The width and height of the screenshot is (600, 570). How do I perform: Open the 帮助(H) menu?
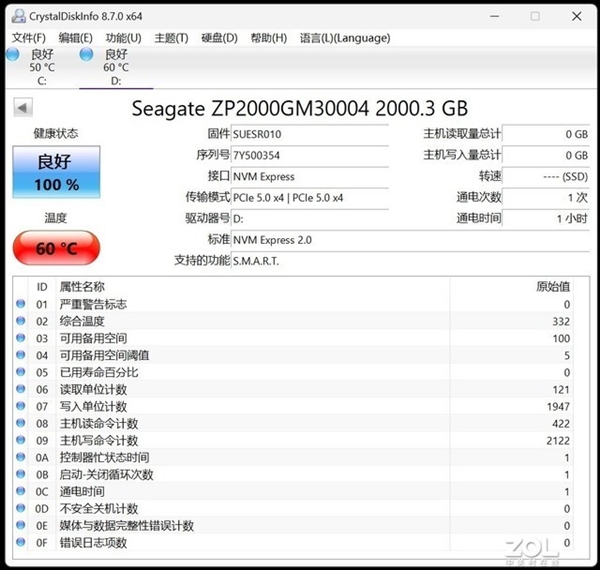[x=269, y=38]
